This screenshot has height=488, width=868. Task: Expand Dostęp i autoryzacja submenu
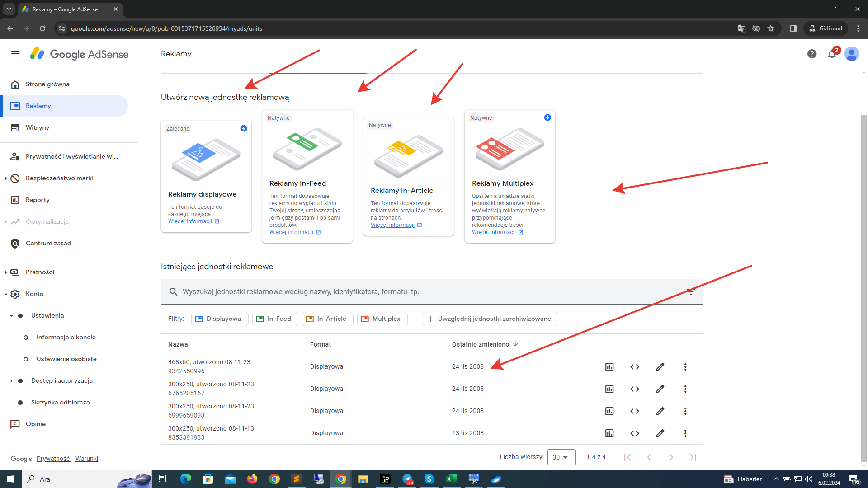click(11, 381)
